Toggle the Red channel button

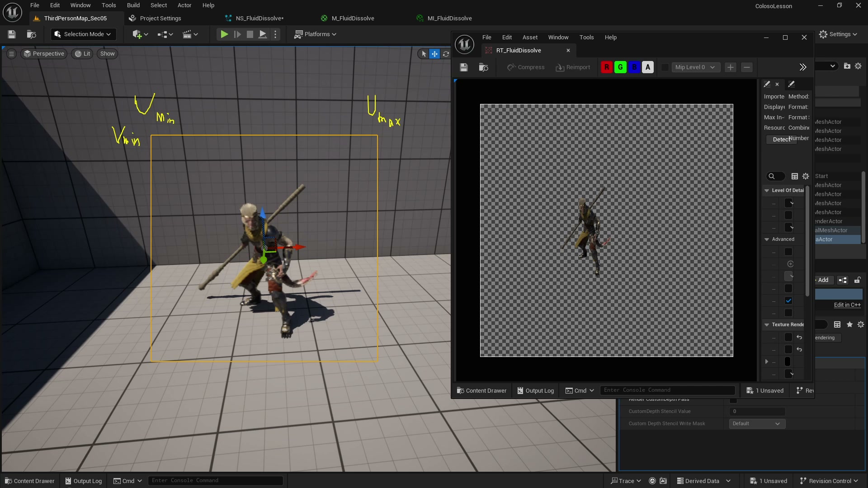607,67
